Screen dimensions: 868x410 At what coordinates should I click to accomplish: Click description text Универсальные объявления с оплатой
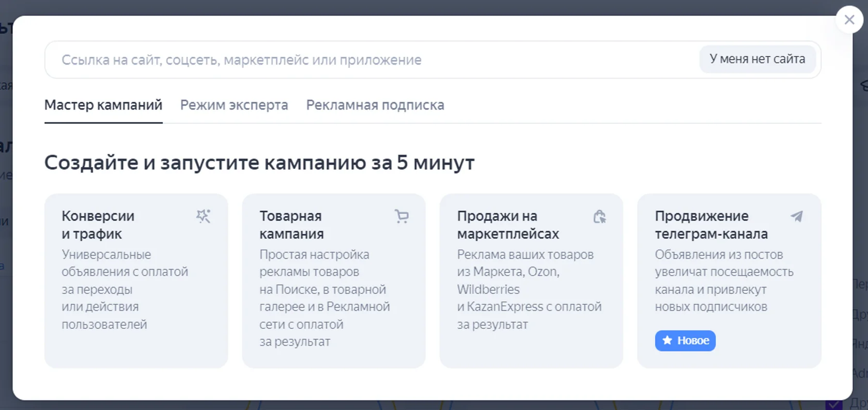125,263
